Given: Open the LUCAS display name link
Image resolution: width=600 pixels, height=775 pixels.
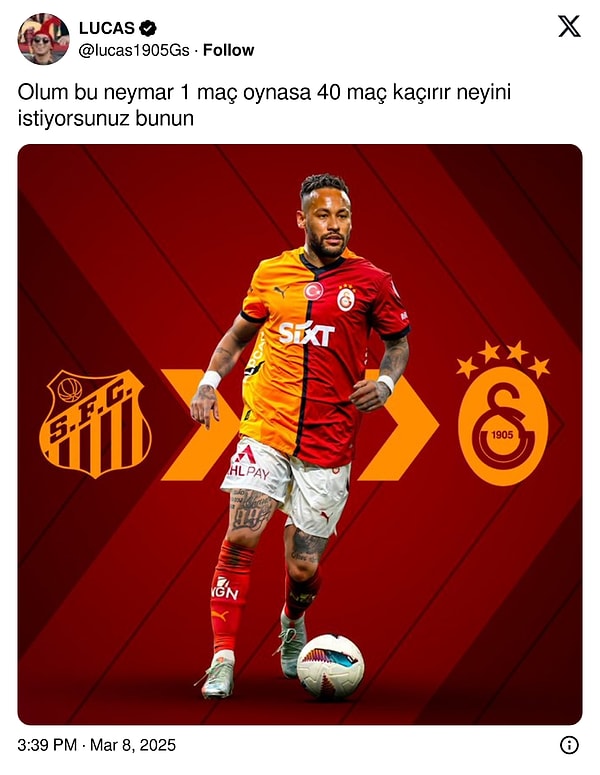Looking at the screenshot, I should 107,28.
